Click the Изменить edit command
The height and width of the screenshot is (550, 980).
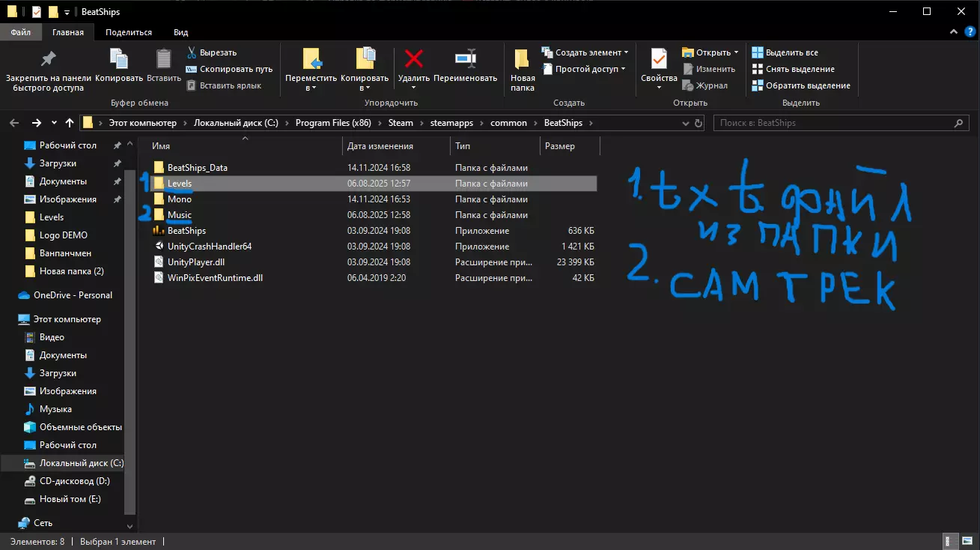(x=708, y=69)
